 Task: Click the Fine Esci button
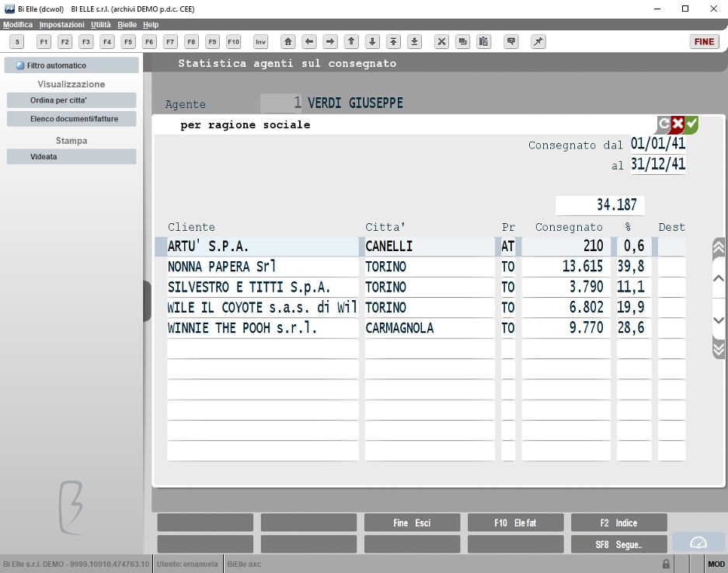pos(413,522)
